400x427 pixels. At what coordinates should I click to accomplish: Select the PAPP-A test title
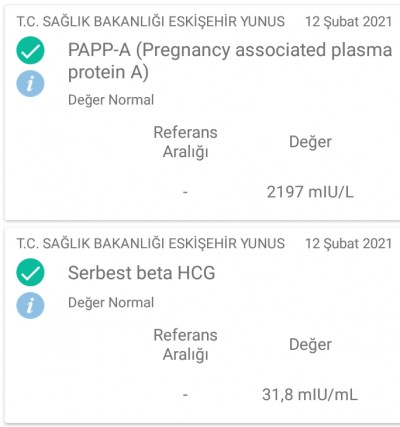click(x=230, y=61)
